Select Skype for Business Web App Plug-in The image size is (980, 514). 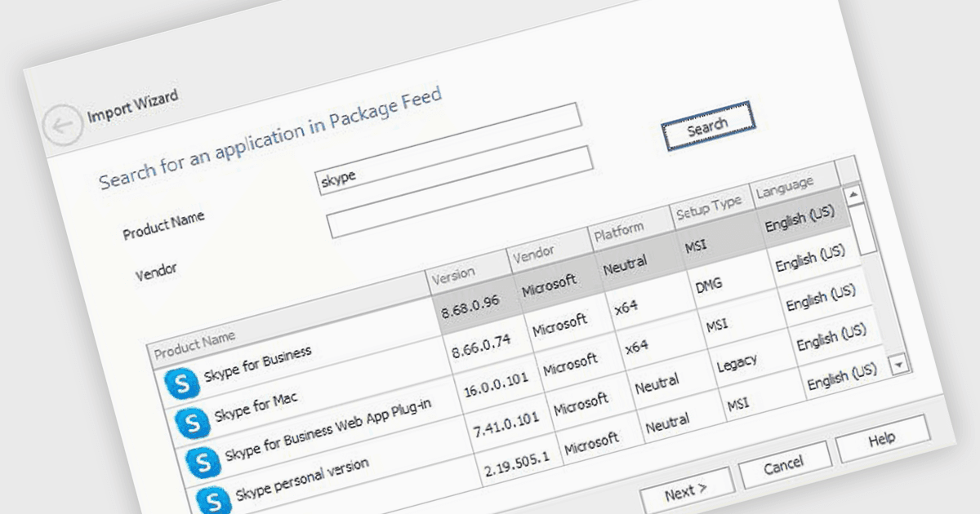coord(327,429)
